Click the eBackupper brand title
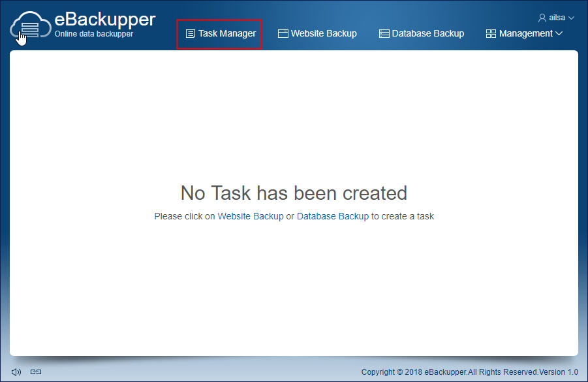The image size is (588, 382). coord(105,20)
